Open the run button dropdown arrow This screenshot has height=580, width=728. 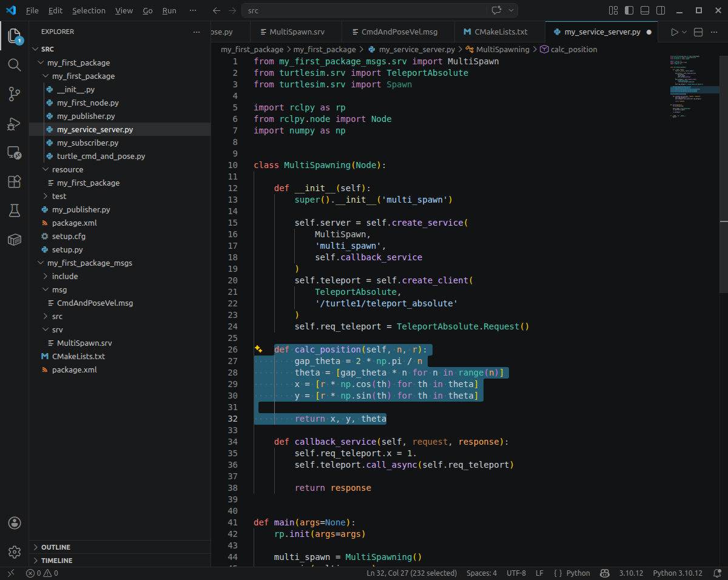click(685, 32)
